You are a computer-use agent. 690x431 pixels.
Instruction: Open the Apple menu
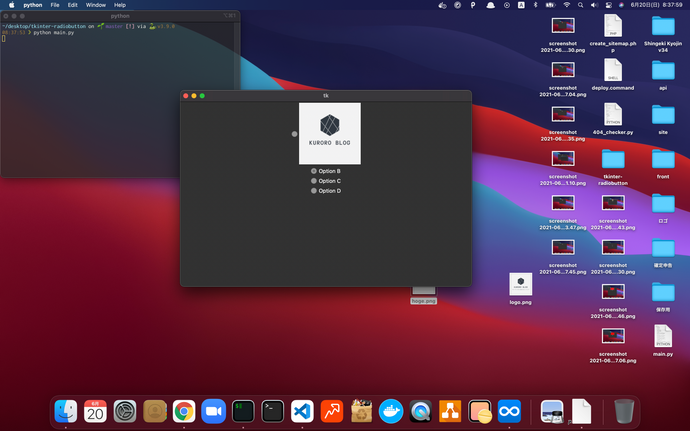click(x=11, y=5)
